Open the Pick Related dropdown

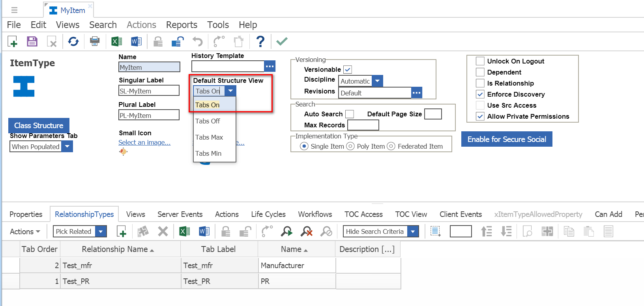(101, 231)
